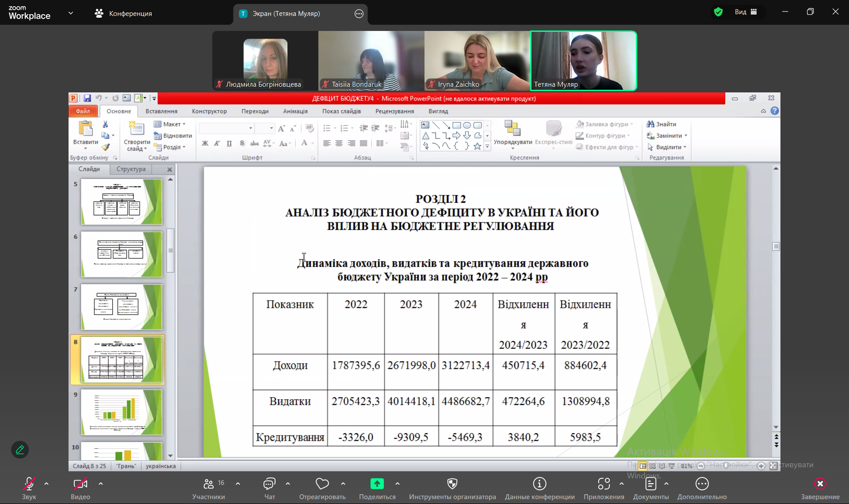Expand audio options arrow next to Sound
The image size is (849, 504).
tap(46, 484)
